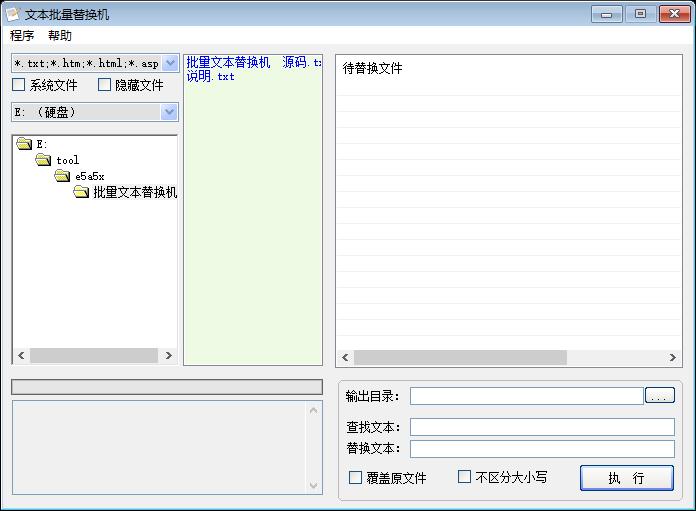Viewport: 696px width, 511px height.
Task: Open the file type filter dropdown
Action: click(x=170, y=63)
